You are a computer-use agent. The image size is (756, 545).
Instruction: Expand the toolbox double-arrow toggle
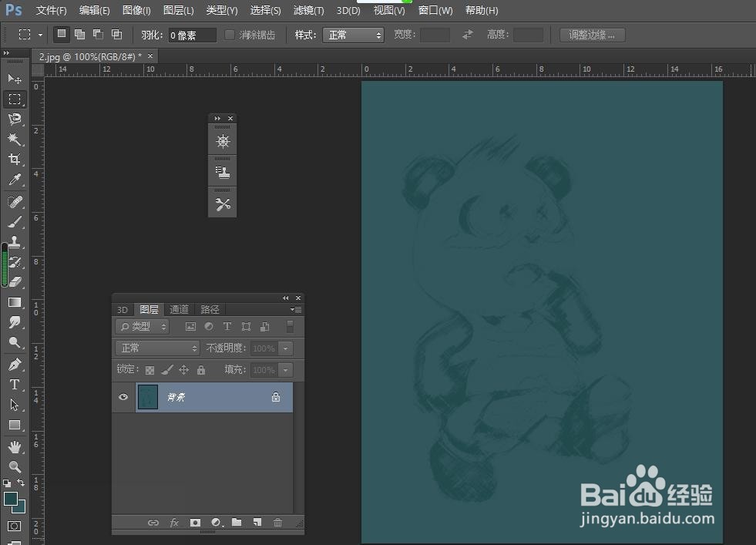point(6,52)
